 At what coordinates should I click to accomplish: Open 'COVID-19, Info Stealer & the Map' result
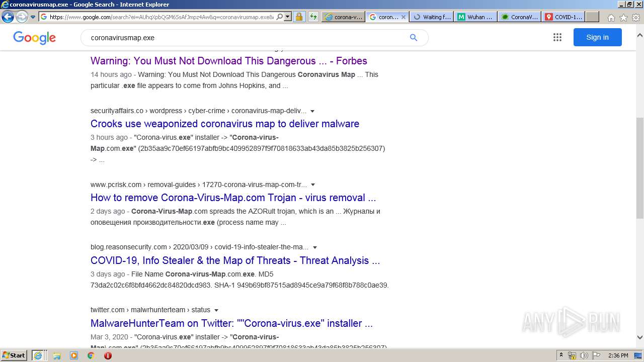(x=235, y=260)
